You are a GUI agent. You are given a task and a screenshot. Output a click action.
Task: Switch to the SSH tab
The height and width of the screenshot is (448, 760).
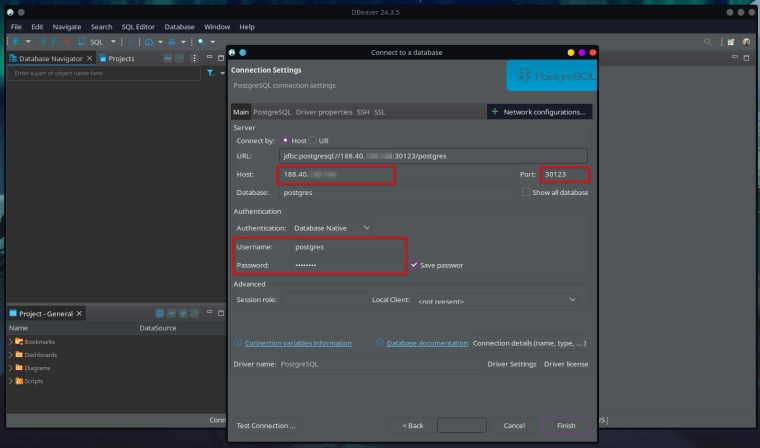pyautogui.click(x=363, y=112)
